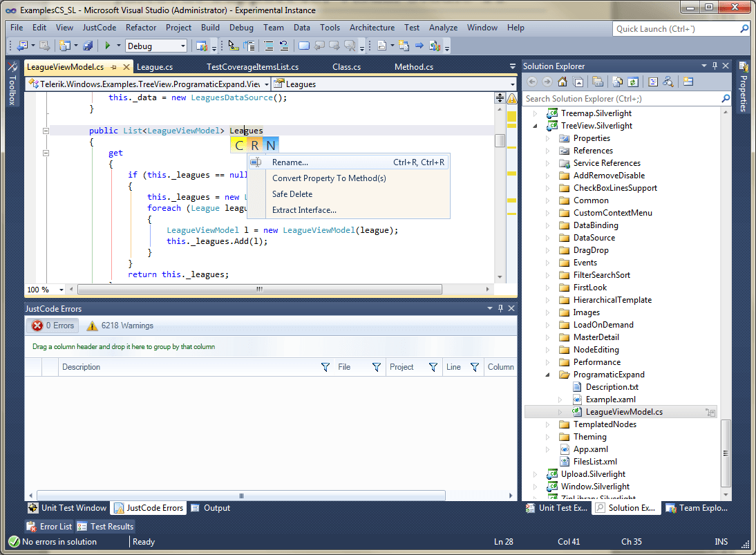Viewport: 756px width, 555px height.
Task: Click the Save All toolbar icon
Action: coord(88,46)
